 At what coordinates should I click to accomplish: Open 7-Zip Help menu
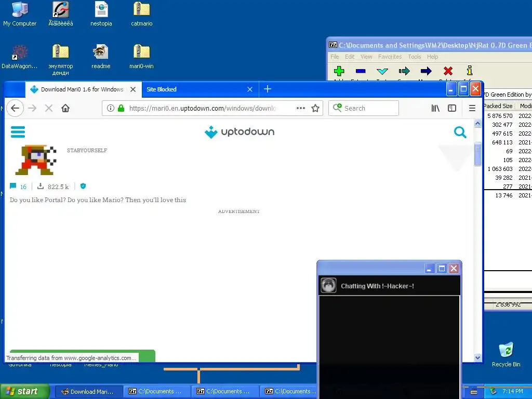pyautogui.click(x=432, y=57)
